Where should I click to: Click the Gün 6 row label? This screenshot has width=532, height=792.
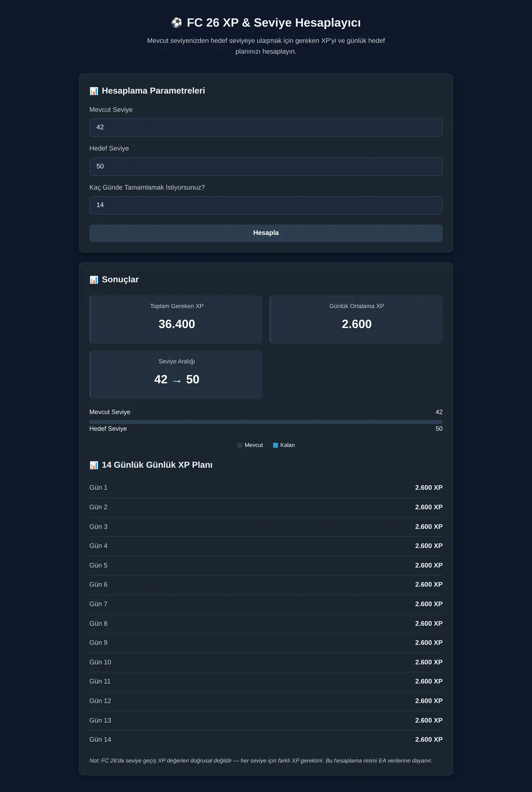click(98, 584)
